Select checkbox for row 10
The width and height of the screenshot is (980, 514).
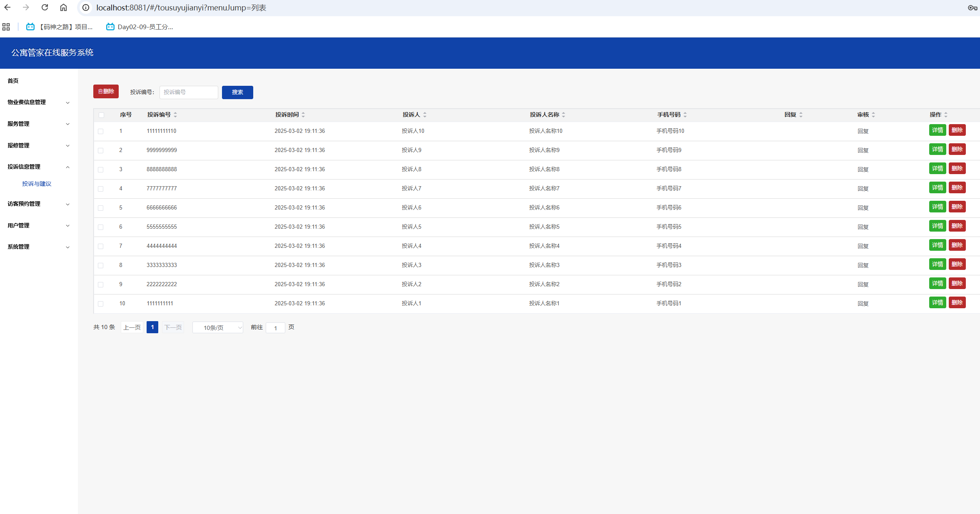coord(101,304)
